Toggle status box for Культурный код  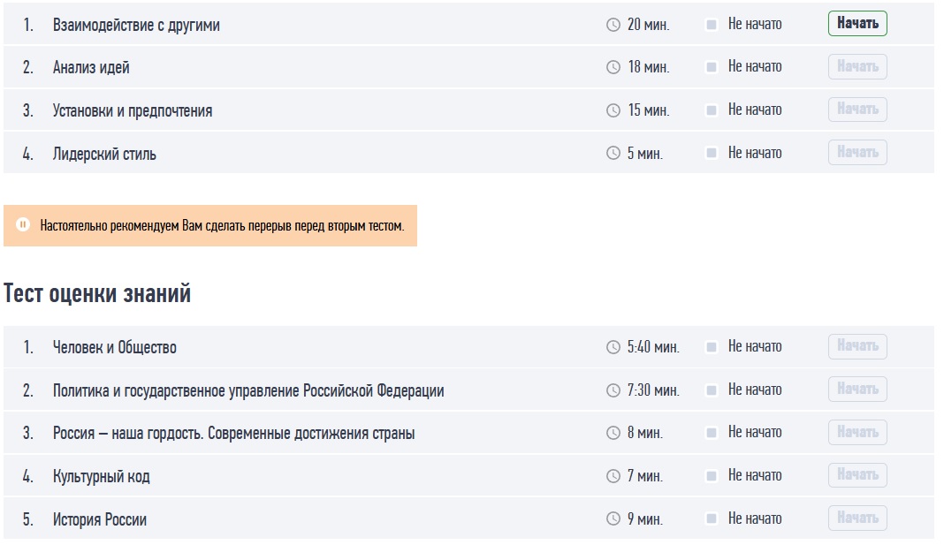pos(712,476)
